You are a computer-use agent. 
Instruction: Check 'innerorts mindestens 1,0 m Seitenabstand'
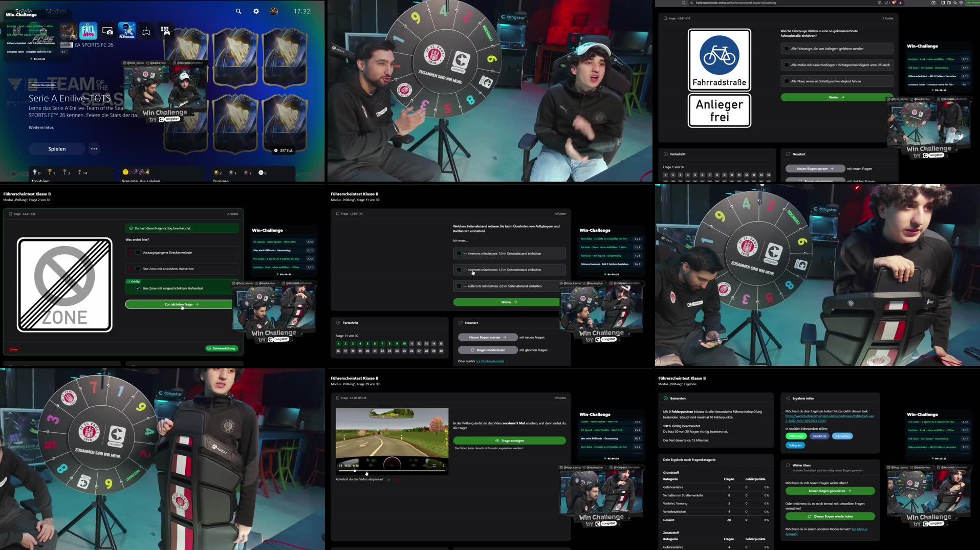pyautogui.click(x=509, y=253)
